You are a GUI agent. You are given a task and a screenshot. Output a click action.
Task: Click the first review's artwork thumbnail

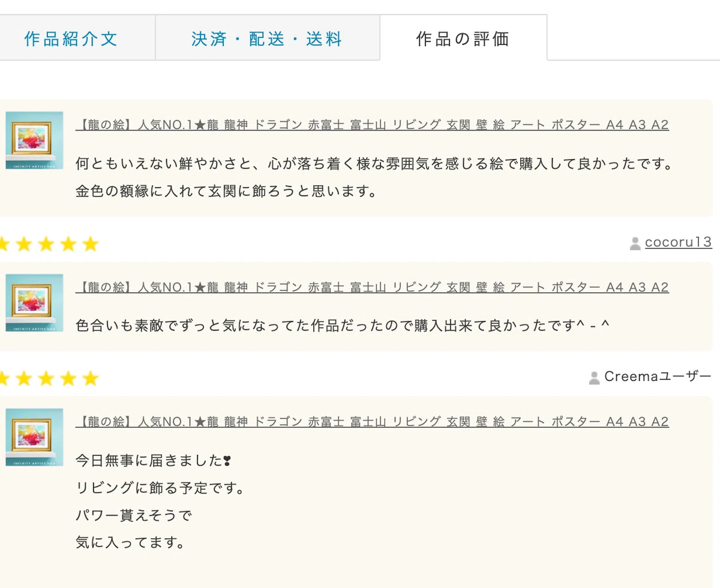34,140
